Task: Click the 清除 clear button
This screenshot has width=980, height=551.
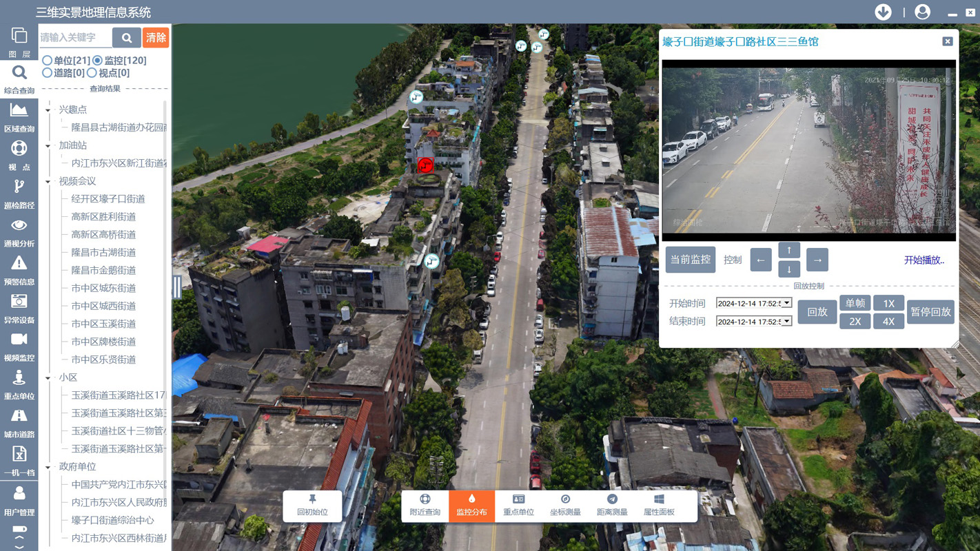Action: [x=156, y=38]
